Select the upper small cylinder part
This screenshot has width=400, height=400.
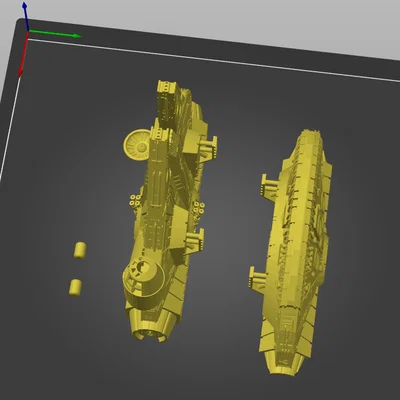80,250
